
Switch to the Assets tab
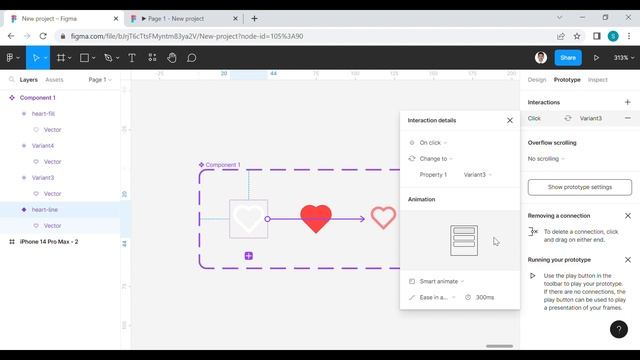click(54, 80)
